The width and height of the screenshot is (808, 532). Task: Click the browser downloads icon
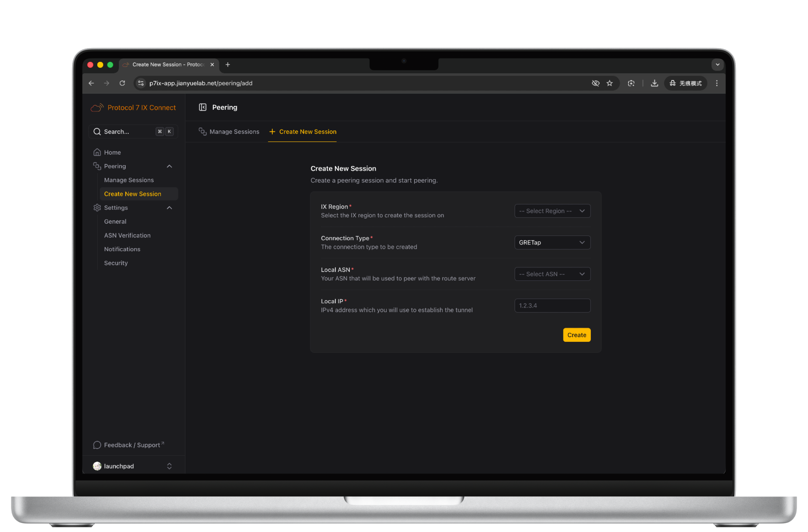pos(654,83)
